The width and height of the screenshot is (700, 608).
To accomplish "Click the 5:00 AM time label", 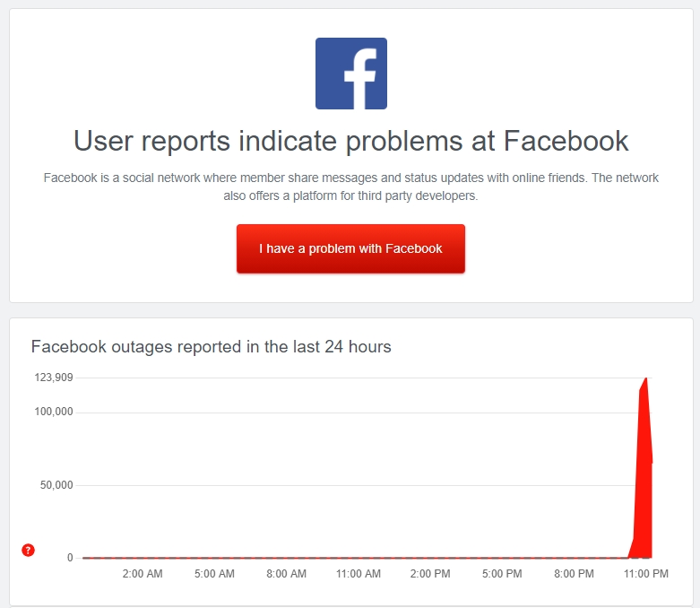I will 214,574.
